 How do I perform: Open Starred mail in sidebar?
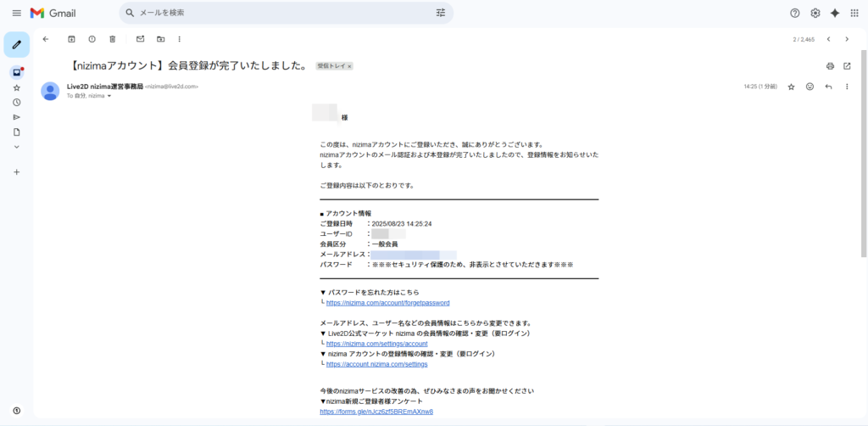tap(17, 87)
